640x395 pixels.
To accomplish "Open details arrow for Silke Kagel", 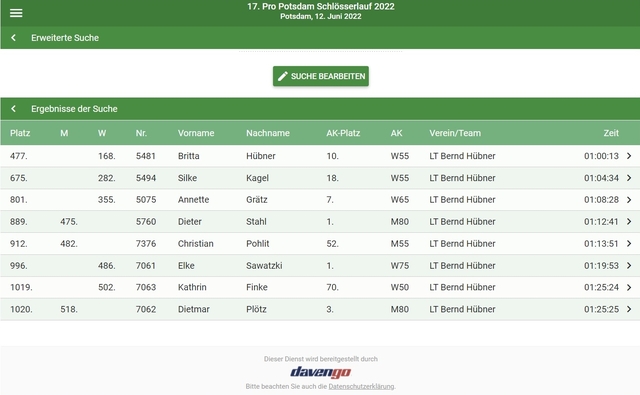I will (x=629, y=178).
